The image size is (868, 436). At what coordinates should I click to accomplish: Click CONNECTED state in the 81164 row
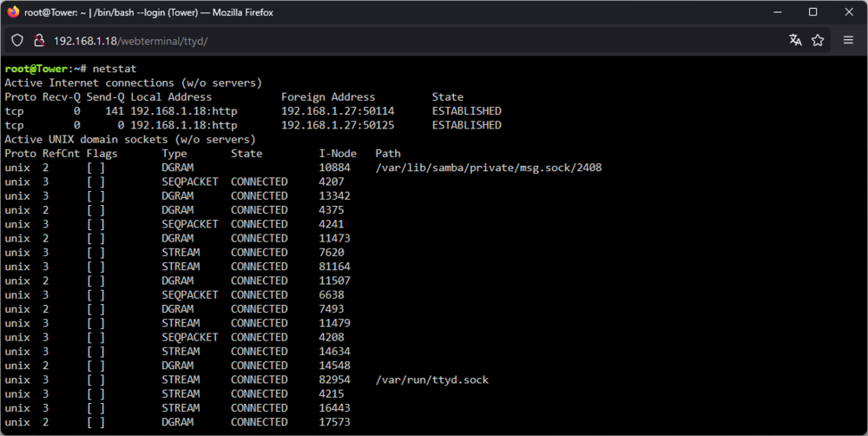[259, 267]
